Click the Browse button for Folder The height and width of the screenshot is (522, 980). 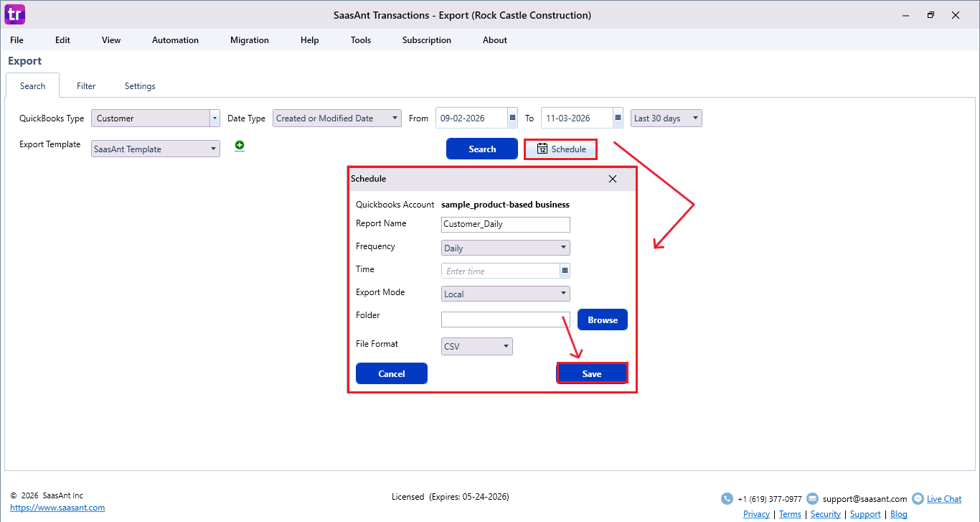pyautogui.click(x=603, y=320)
